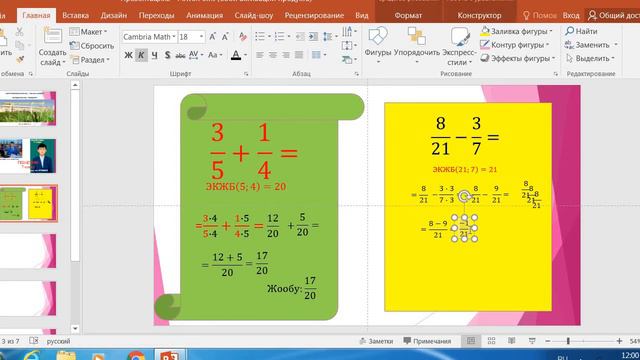Toggle Примечания comments pane
The height and width of the screenshot is (360, 640).
[x=427, y=341]
